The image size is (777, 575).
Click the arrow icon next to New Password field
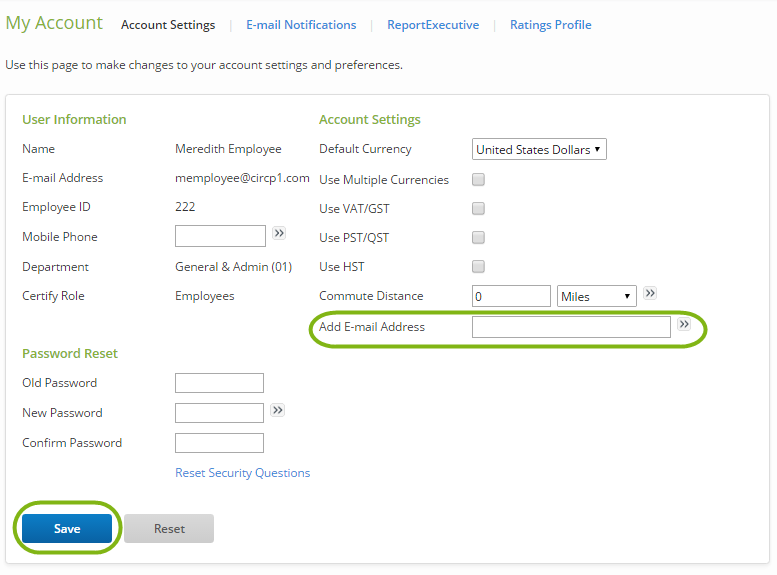278,410
